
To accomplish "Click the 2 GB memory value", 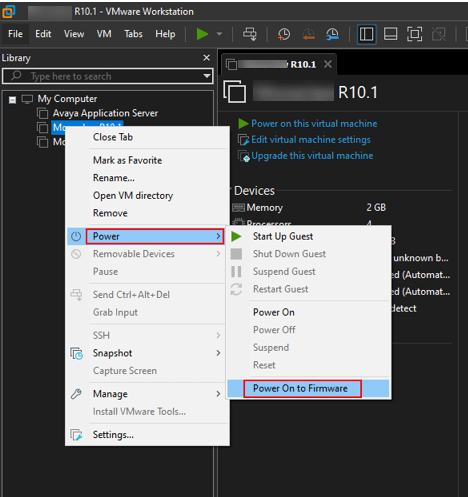I will click(x=376, y=208).
